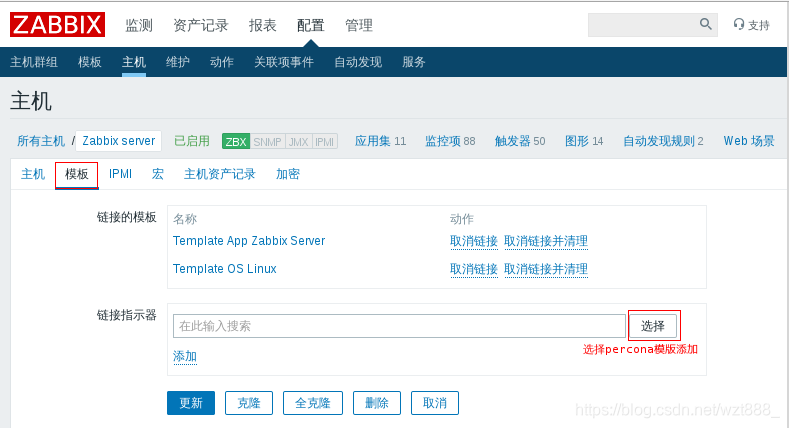Open the 监测 menu
Screen dimensions: 789x428
(138, 25)
